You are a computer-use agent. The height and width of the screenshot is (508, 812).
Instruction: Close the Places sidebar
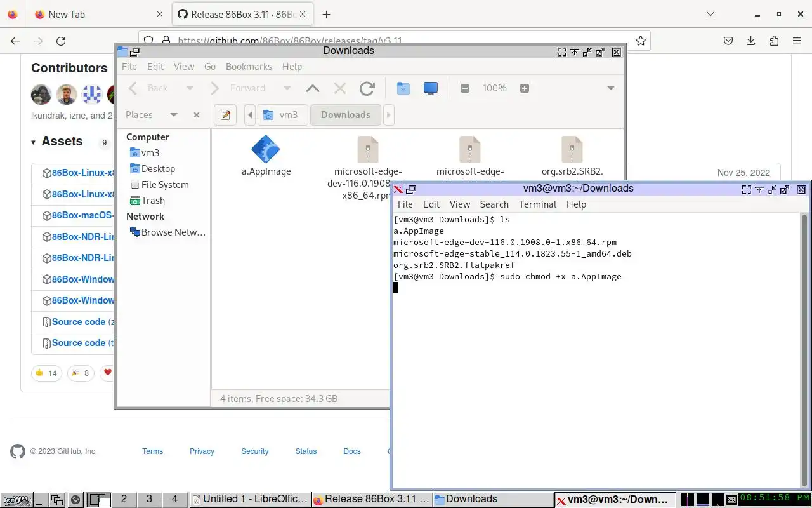197,115
